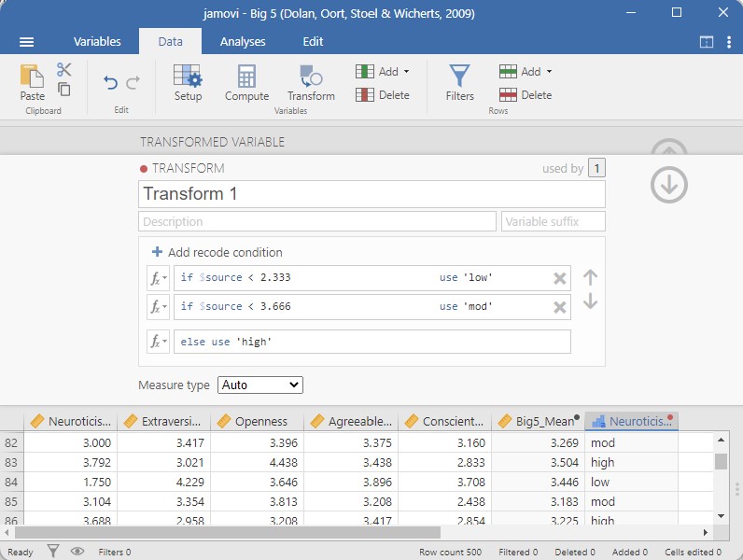Click cell 'low' in row 84
This screenshot has height=560, width=743.
point(632,482)
